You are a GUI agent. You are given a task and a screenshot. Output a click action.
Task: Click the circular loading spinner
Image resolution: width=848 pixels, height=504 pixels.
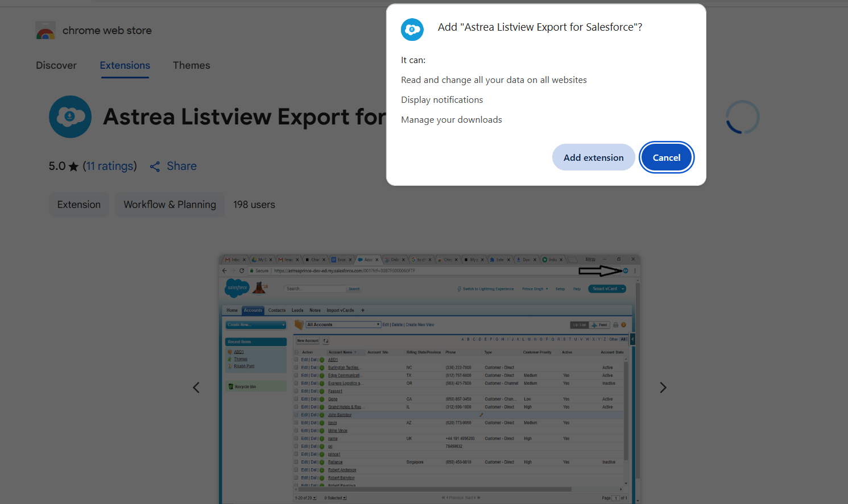pos(742,117)
